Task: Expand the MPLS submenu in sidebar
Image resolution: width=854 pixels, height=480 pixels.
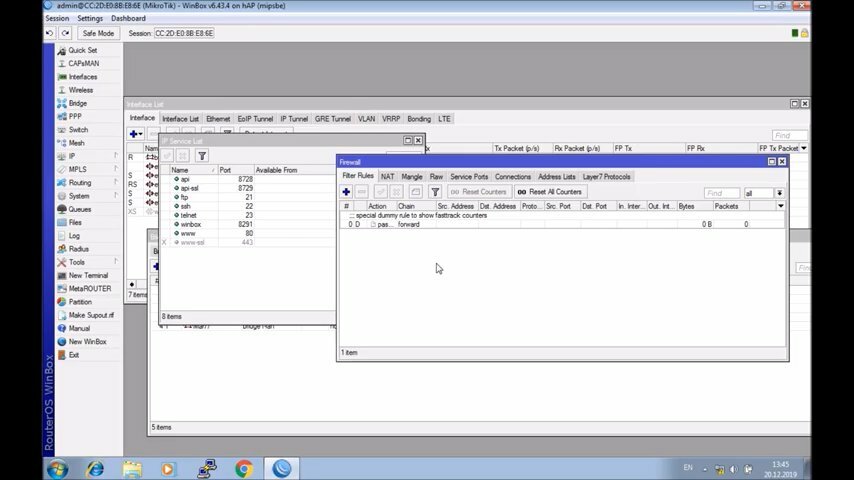Action: tap(77, 169)
